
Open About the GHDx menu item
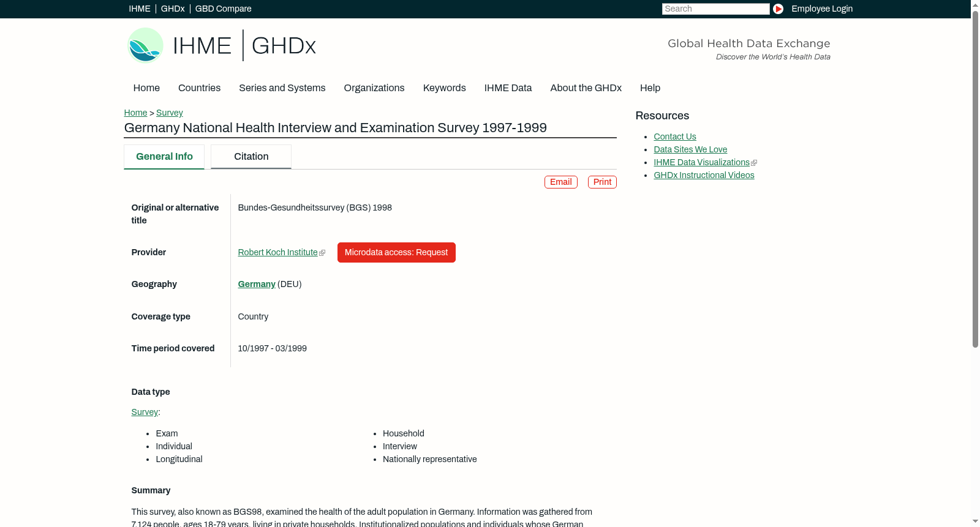coord(586,88)
